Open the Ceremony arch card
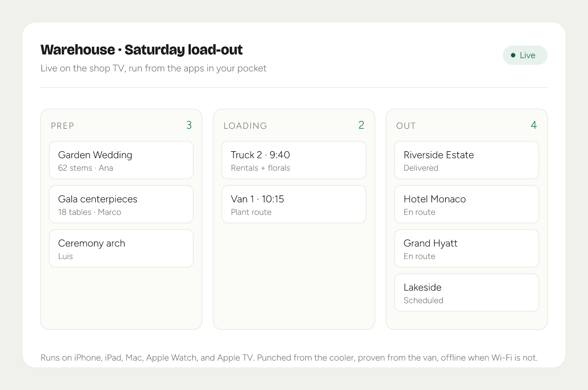This screenshot has height=390, width=588. [121, 248]
